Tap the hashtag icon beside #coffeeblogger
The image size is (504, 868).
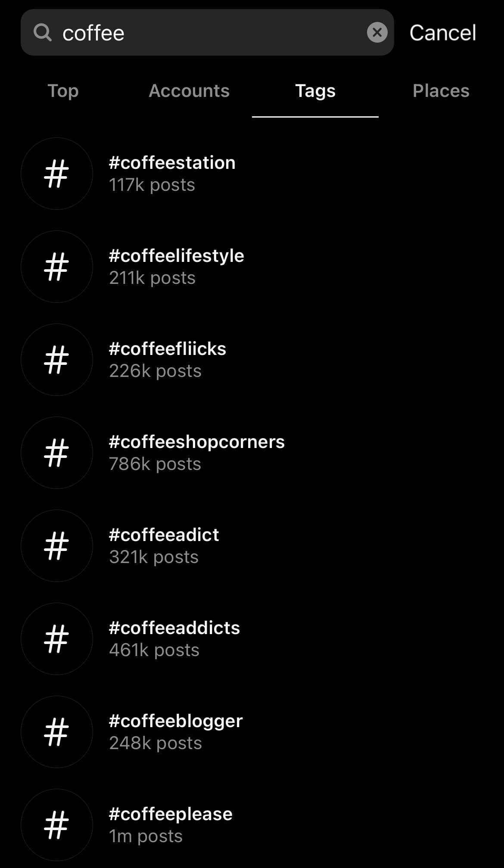point(56,732)
